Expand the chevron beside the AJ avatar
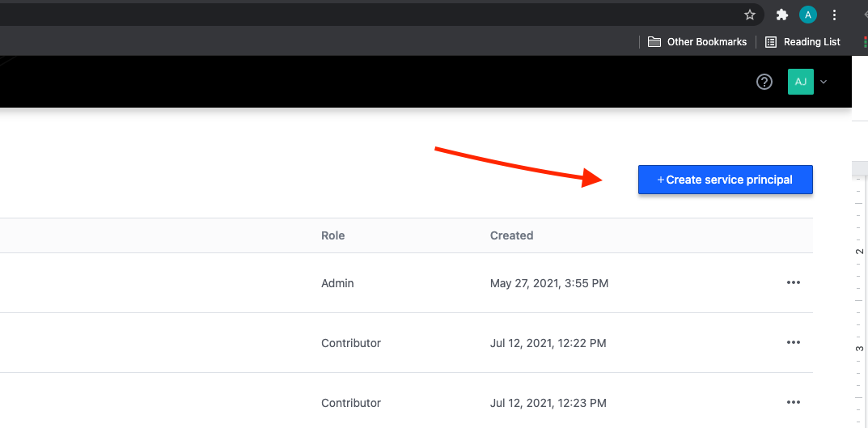 pyautogui.click(x=824, y=82)
